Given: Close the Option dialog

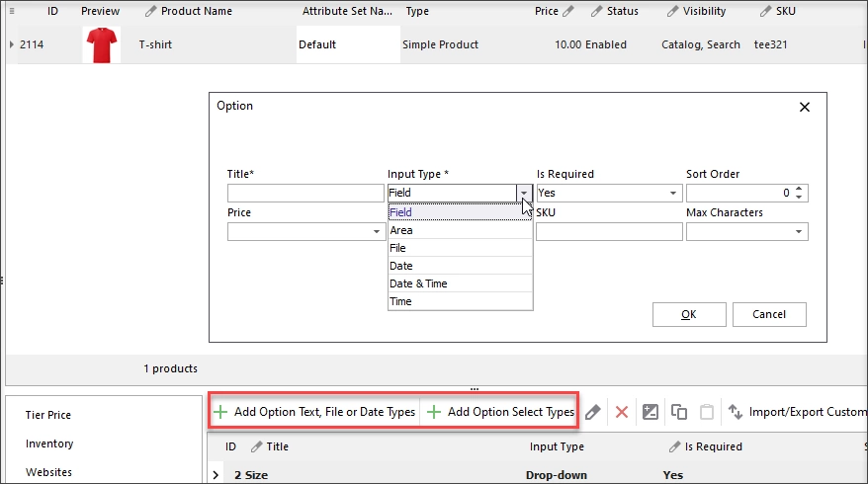Looking at the screenshot, I should point(805,107).
